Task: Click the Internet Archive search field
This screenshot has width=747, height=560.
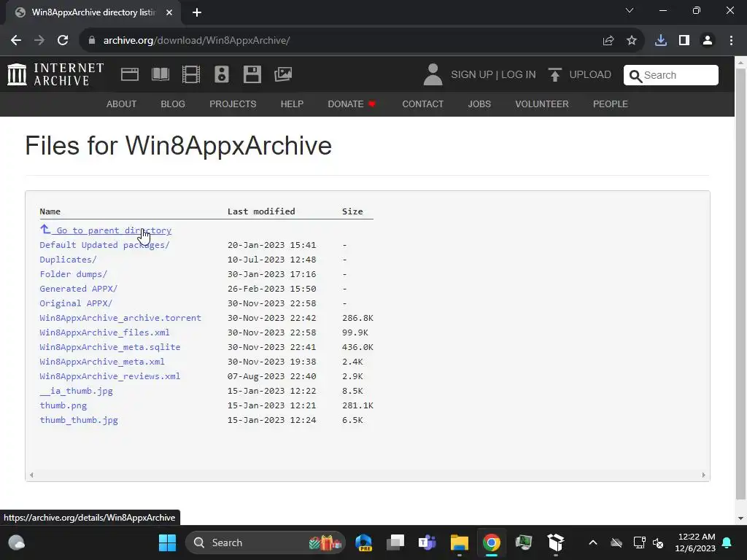Action: [671, 75]
